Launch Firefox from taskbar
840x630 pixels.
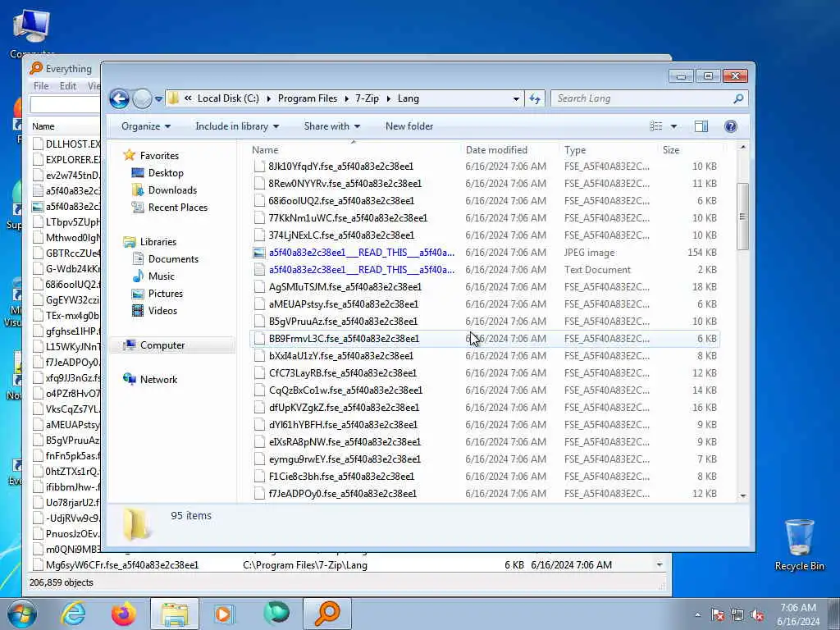click(123, 614)
